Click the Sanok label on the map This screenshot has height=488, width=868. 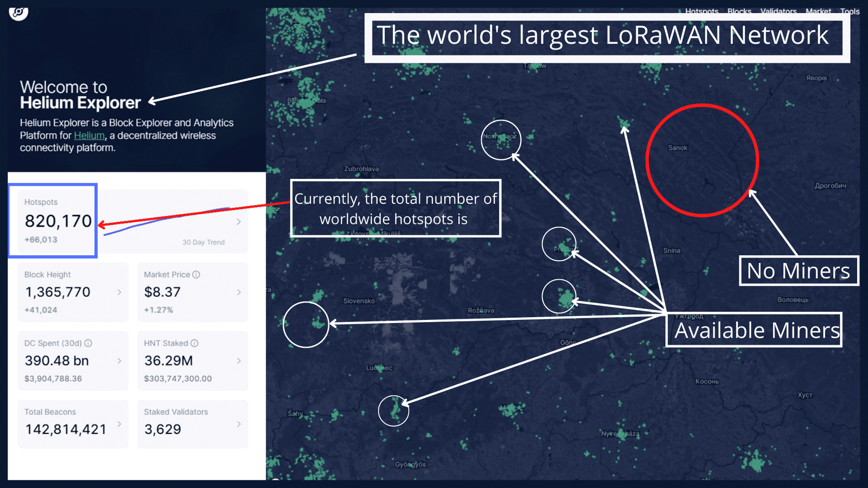click(678, 148)
